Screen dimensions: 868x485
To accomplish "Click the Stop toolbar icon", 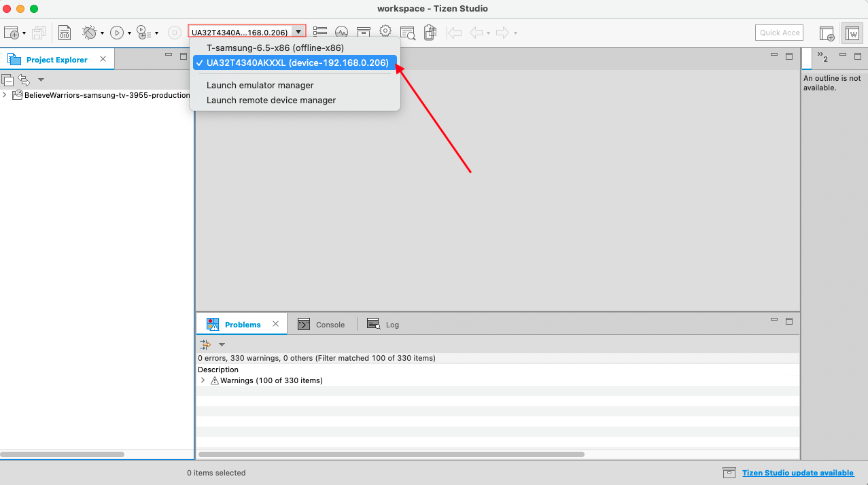I will point(174,32).
